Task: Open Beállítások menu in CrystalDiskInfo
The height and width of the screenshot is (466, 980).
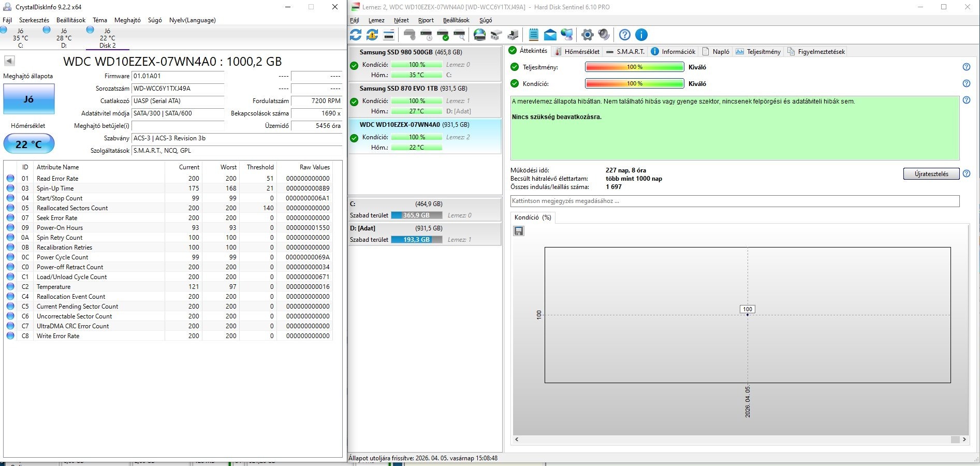Action: (71, 20)
